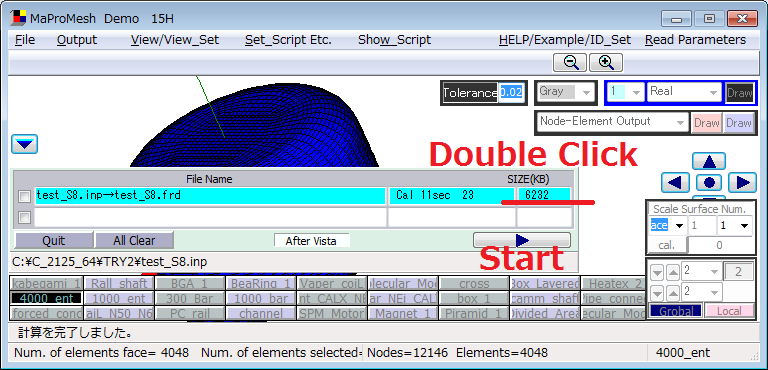The height and width of the screenshot is (370, 768).
Task: Click the up arrow navigation button
Action: pos(709,162)
